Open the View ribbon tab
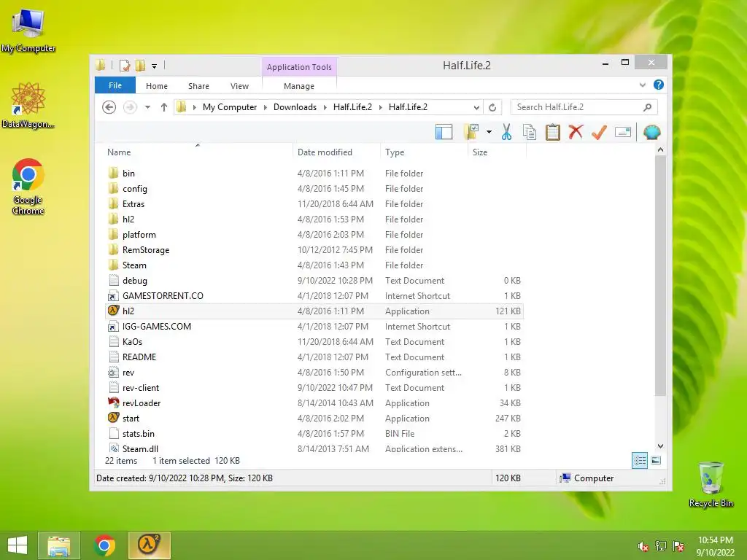Screen dimensions: 747x560 [239, 86]
